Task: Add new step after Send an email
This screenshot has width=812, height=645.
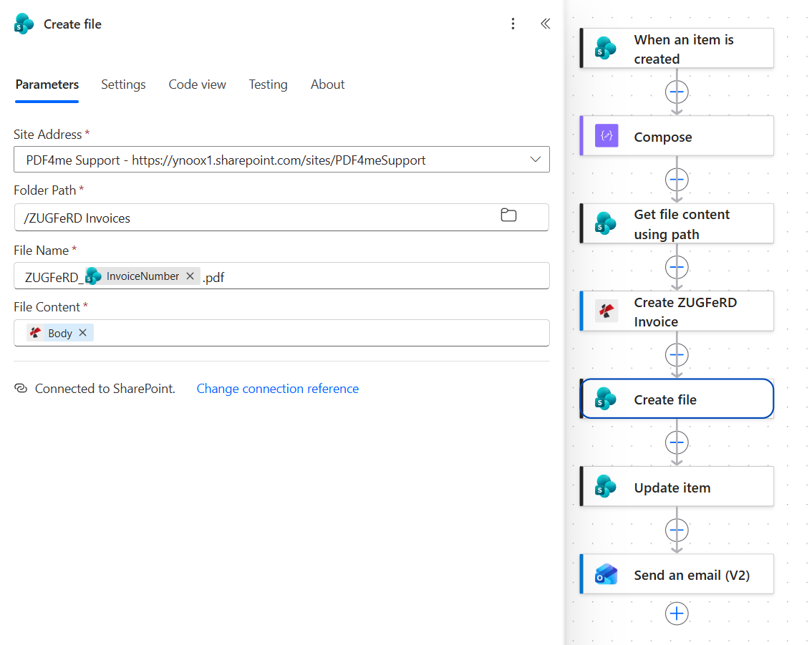Action: pos(677,614)
